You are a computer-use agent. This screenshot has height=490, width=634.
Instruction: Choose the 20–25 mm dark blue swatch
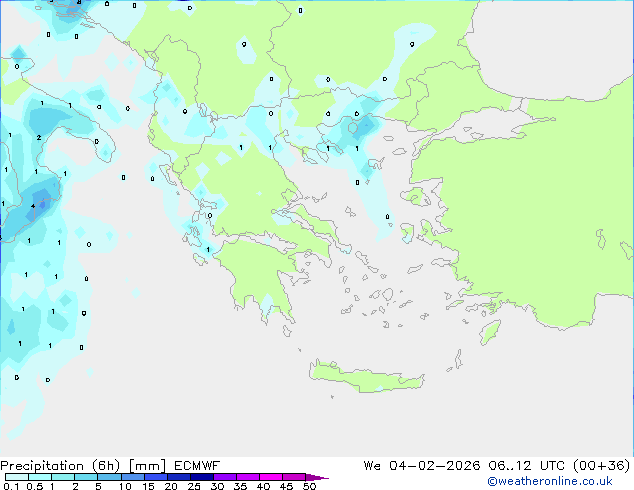point(178,477)
